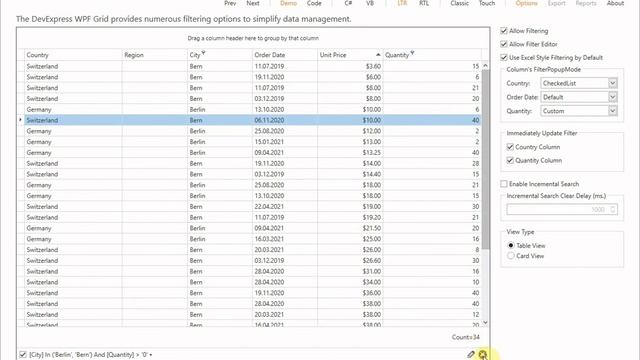Uncheck Use Excel Style Filtering by Default
Viewport: 640px width, 360px height.
(504, 58)
